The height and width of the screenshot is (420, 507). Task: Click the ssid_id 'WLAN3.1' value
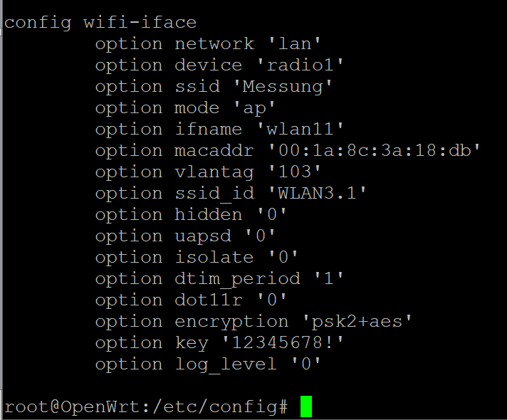318,194
